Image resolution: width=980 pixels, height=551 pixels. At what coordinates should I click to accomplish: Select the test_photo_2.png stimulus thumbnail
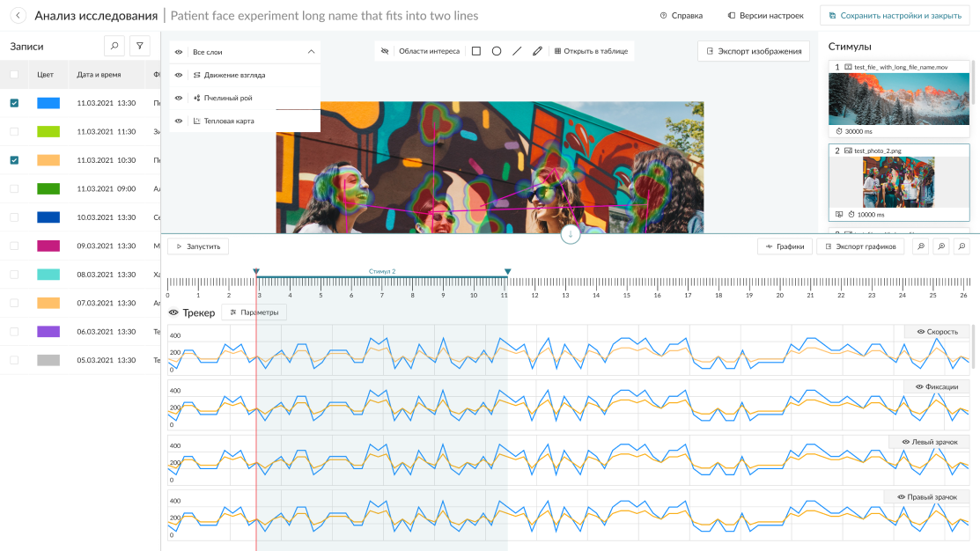click(x=898, y=182)
